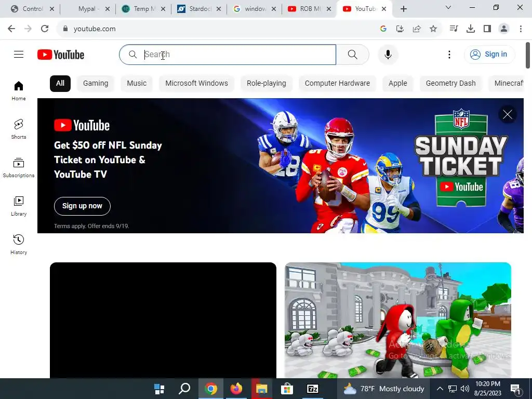The width and height of the screenshot is (532, 399).
Task: Focus the YouTube Search input field
Action: pos(228,54)
